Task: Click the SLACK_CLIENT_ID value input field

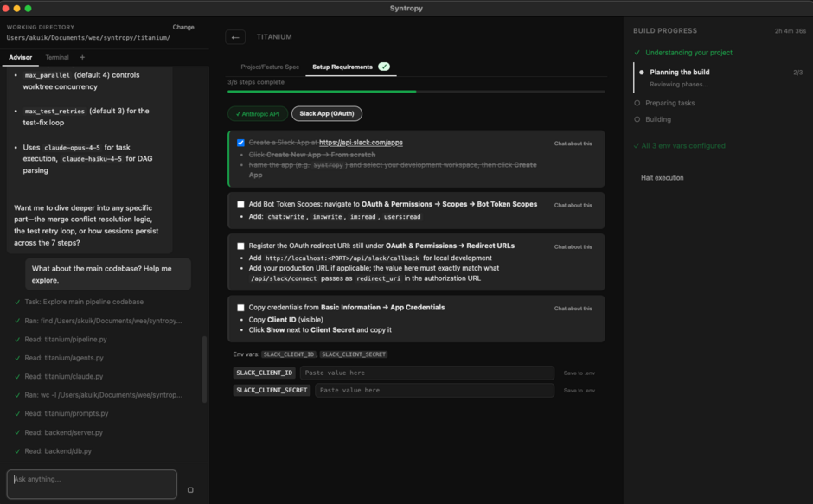Action: [x=426, y=373]
